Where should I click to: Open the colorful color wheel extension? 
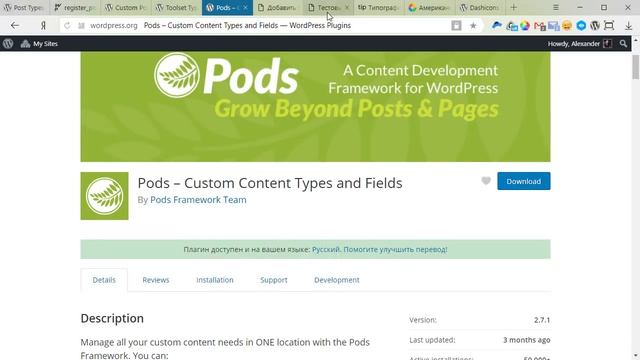tap(525, 25)
